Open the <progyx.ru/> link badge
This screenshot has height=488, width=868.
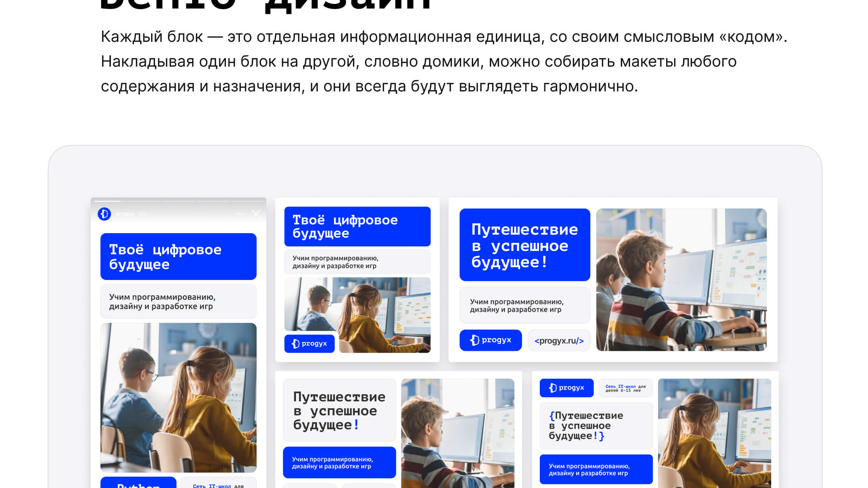tap(559, 340)
